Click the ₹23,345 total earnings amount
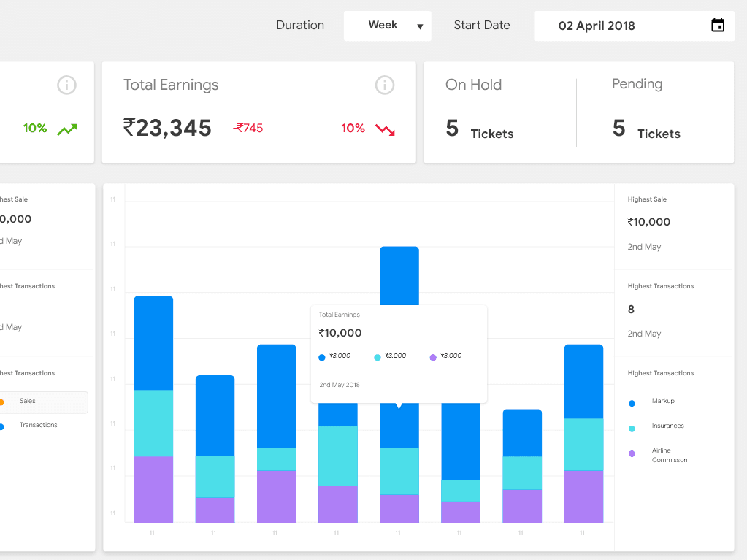Image resolution: width=747 pixels, height=560 pixels. point(167,129)
